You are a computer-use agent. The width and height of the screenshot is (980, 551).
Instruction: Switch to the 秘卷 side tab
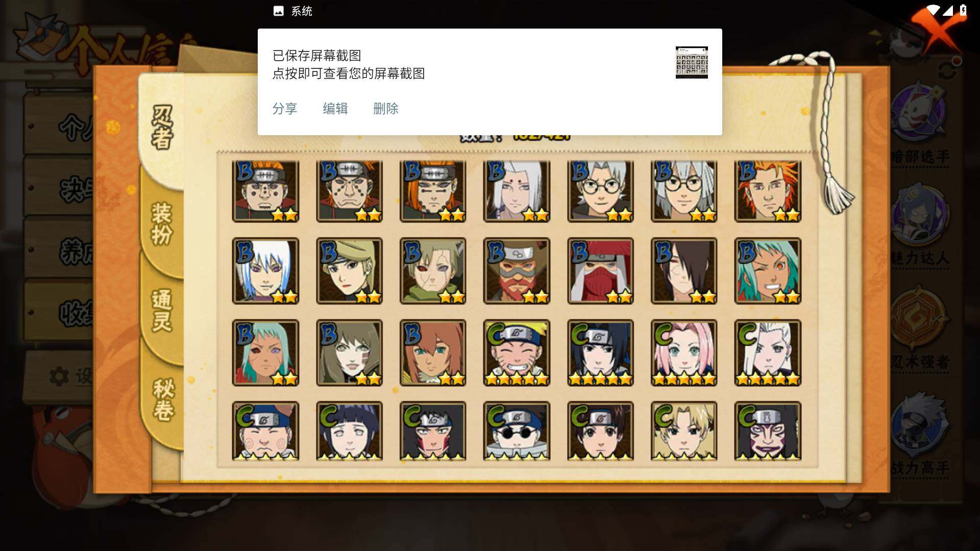[163, 399]
